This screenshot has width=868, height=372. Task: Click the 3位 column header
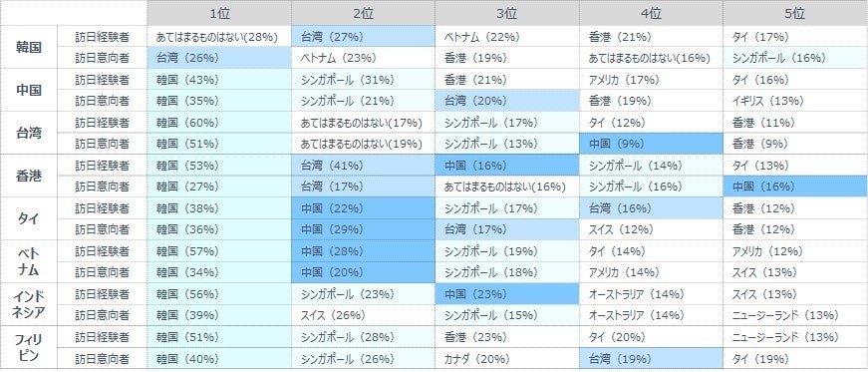507,13
